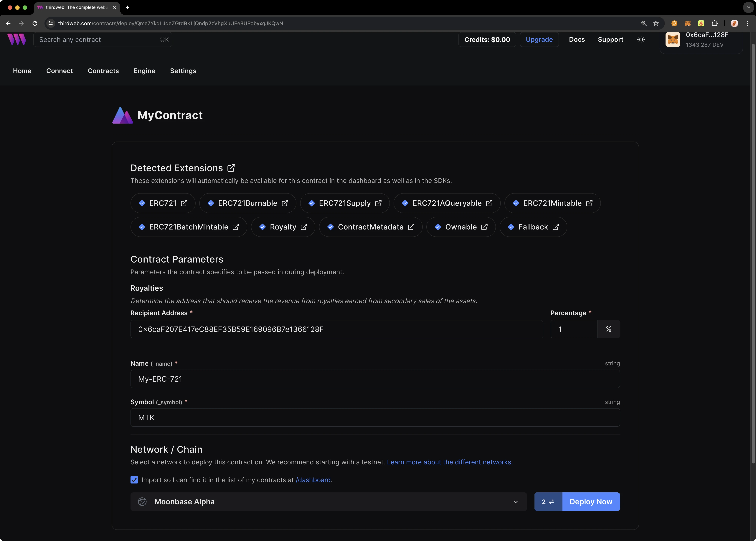Click the Deploy Now button
Image resolution: width=756 pixels, height=541 pixels.
pyautogui.click(x=591, y=501)
